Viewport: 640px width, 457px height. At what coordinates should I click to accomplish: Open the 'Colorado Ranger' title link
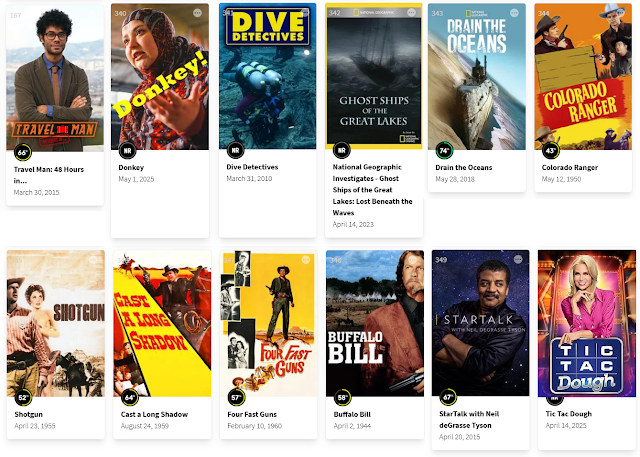[570, 167]
